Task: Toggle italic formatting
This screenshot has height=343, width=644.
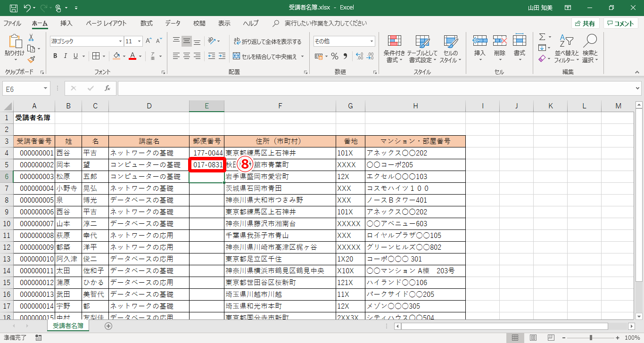Action: point(66,56)
